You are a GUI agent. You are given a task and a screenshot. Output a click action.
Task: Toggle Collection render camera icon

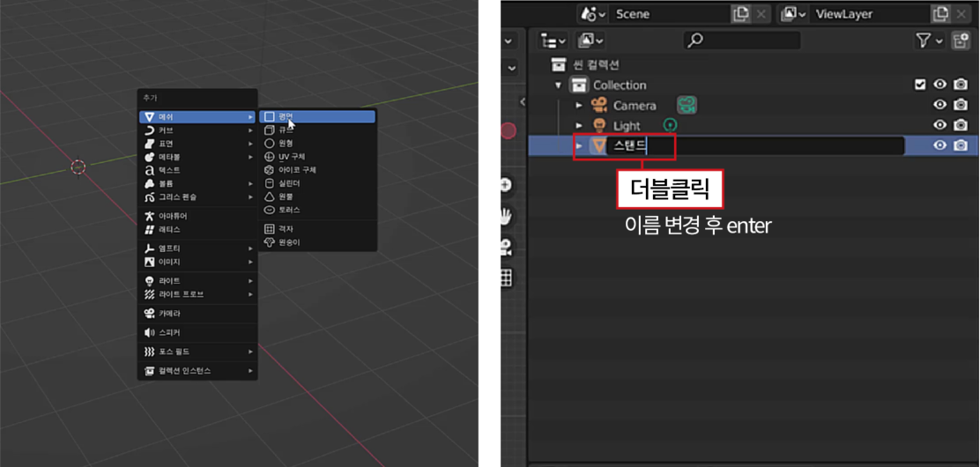click(960, 85)
